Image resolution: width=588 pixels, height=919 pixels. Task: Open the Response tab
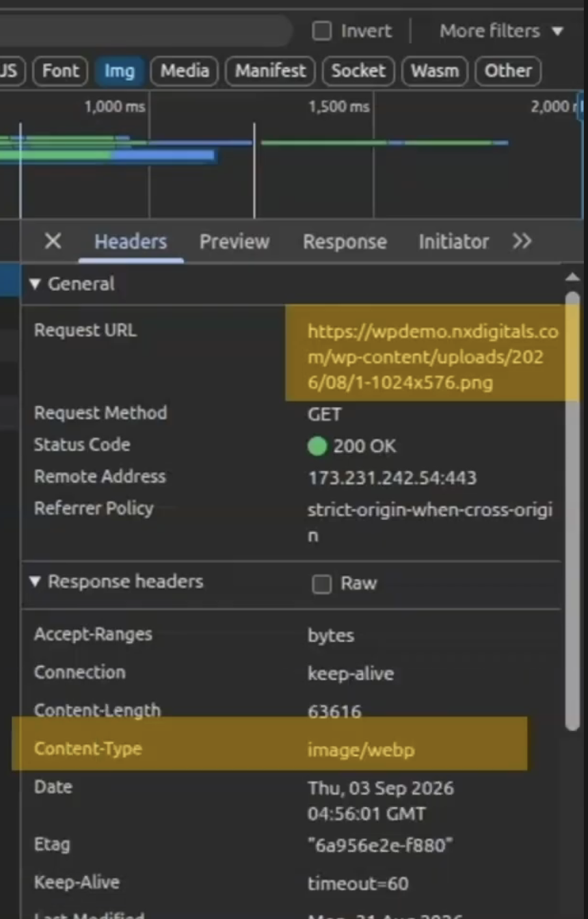click(345, 241)
